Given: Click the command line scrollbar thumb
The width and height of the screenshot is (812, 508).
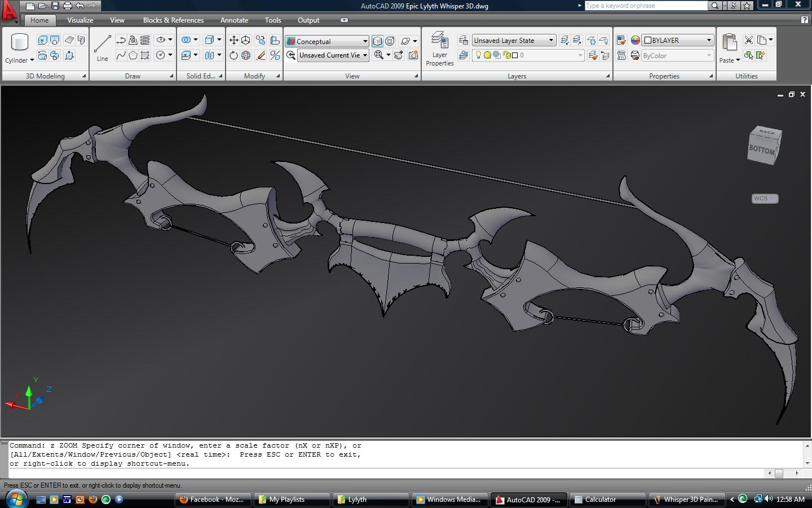Looking at the screenshot, I should click(x=779, y=474).
